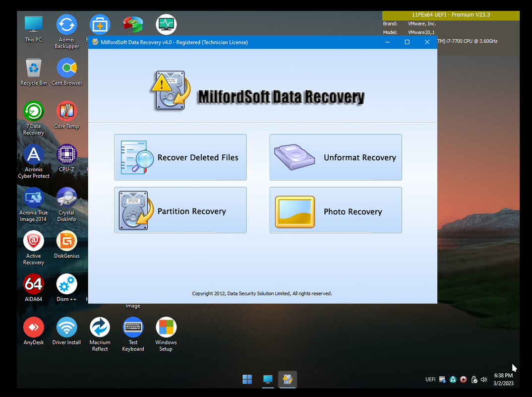Open heartbeat monitor desktop icon
532x397 pixels.
(166, 24)
